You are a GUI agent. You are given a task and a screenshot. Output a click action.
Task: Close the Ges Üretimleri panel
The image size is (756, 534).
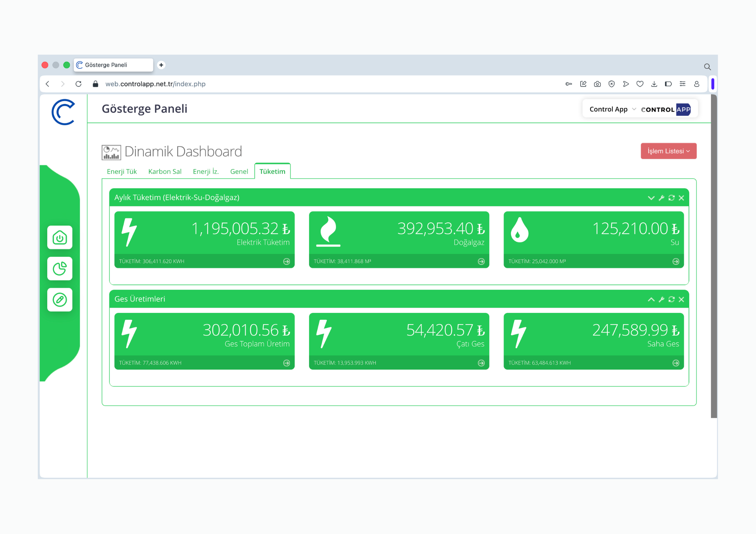click(681, 299)
